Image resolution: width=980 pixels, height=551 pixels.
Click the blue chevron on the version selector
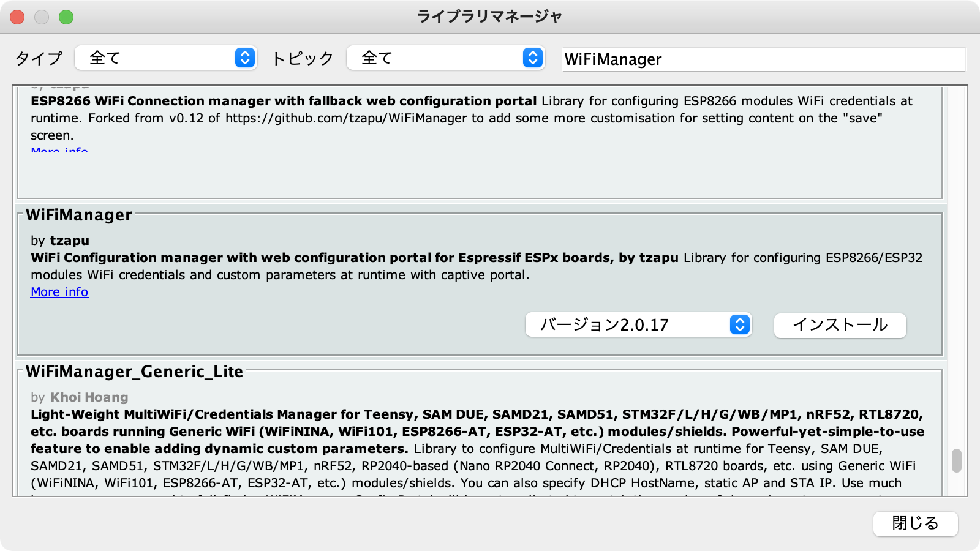[x=740, y=325]
